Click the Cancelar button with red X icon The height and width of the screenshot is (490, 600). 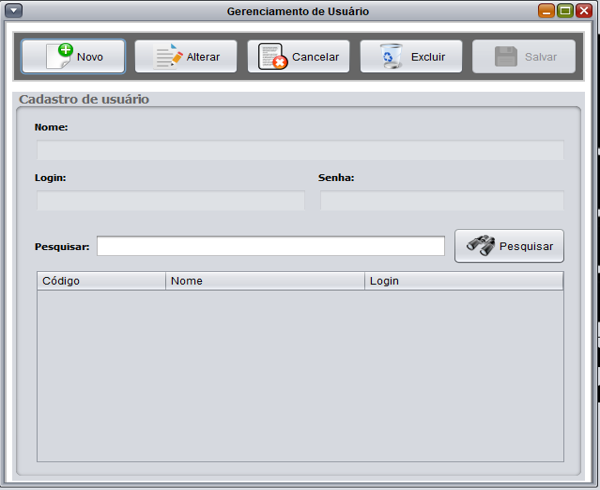298,57
